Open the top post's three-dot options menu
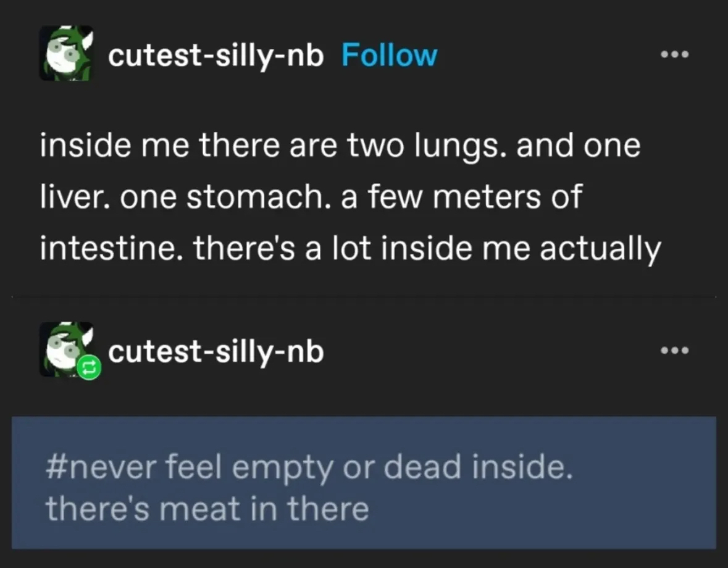This screenshot has height=568, width=728. tap(674, 54)
